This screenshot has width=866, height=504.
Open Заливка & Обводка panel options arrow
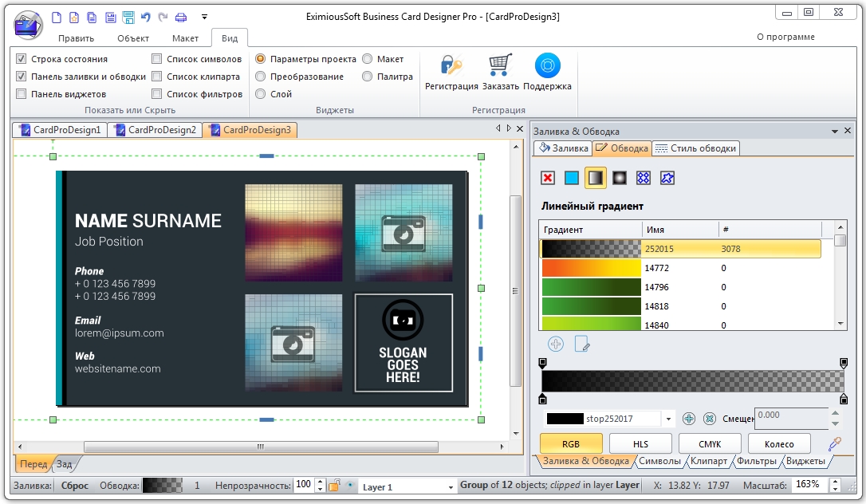pos(835,132)
